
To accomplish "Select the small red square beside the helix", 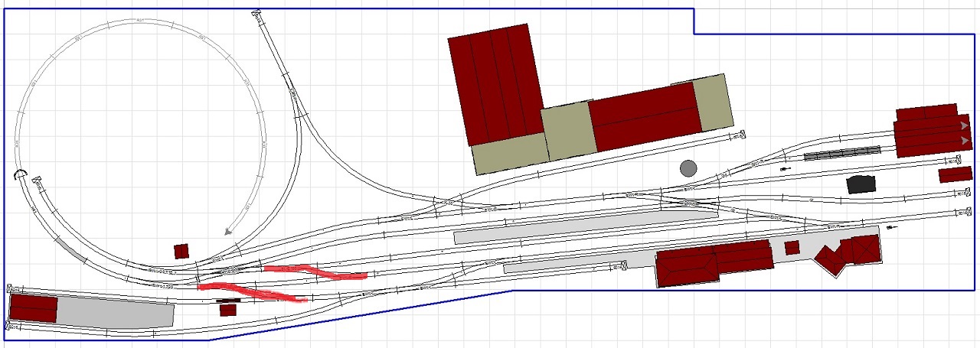I will (x=181, y=251).
